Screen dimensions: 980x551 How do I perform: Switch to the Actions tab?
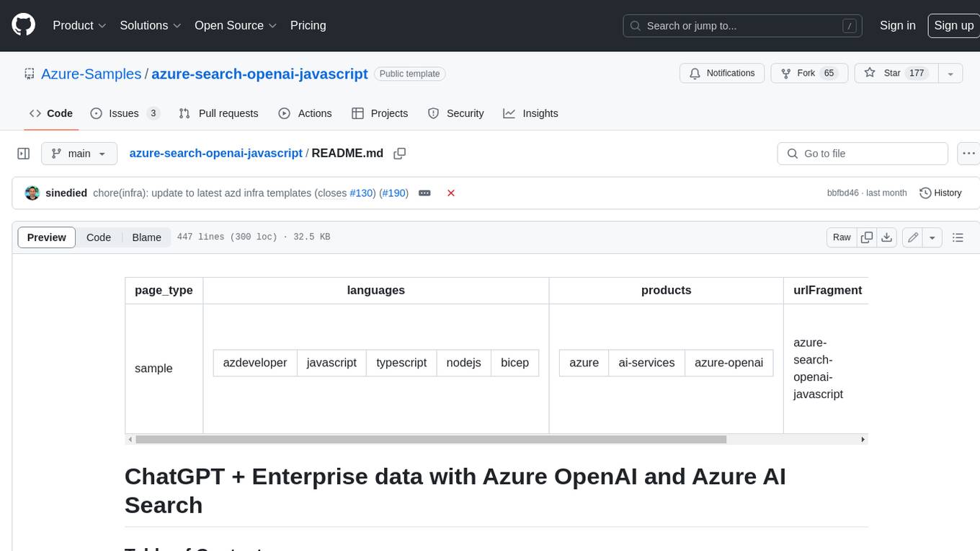(x=305, y=113)
